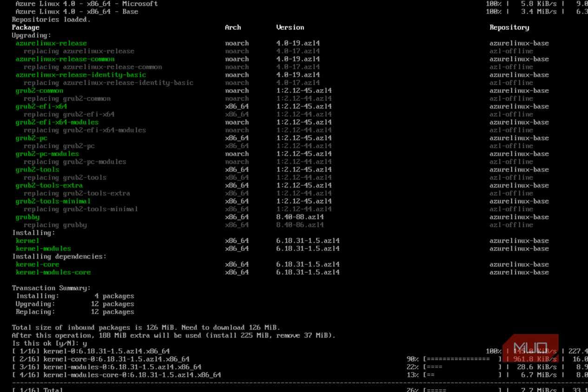
Task: Select the "replacing grub2-tools-extra" line
Action: [77, 193]
